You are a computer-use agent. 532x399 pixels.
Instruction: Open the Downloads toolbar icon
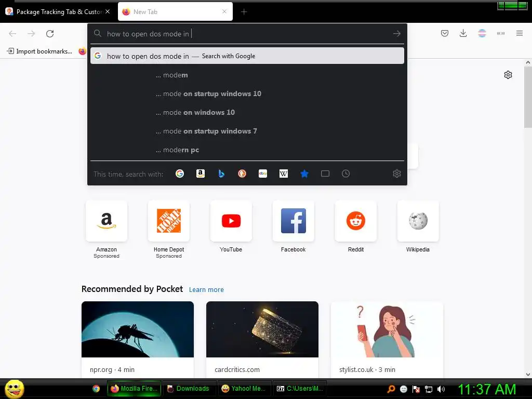tap(463, 33)
